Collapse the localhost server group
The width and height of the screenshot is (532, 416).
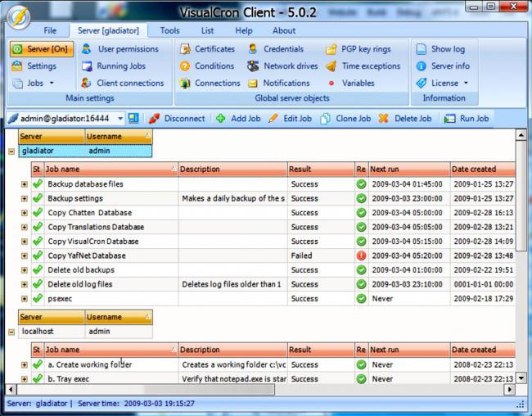(11, 332)
